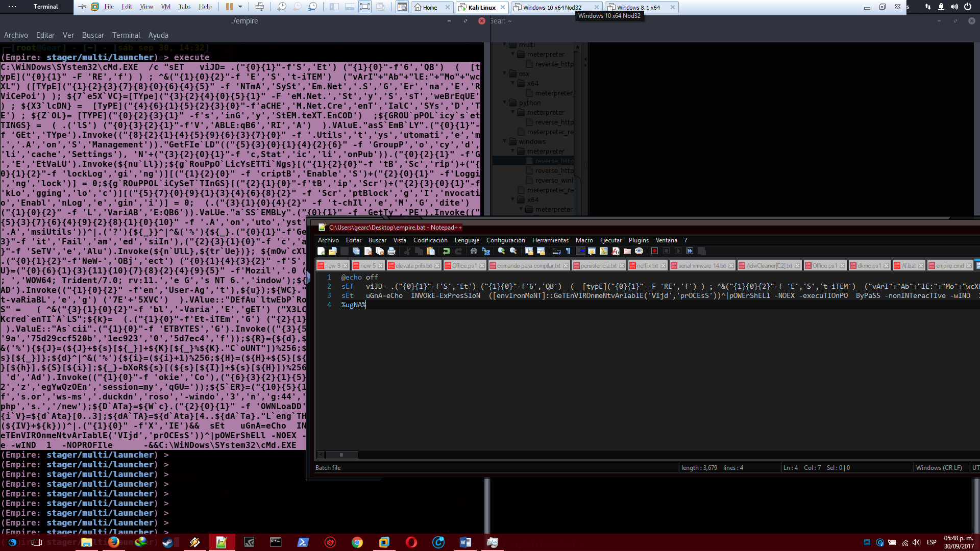
Task: Click the Save All toolbar icon
Action: (x=356, y=251)
